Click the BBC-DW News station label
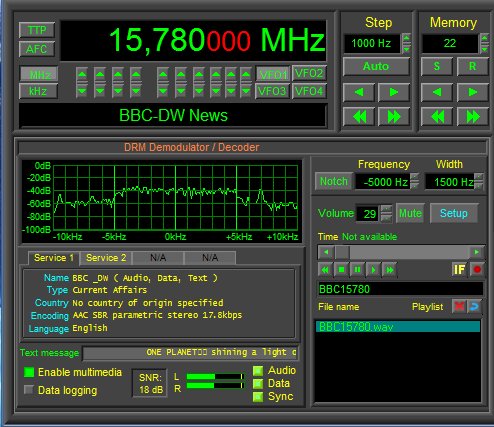 pyautogui.click(x=173, y=115)
